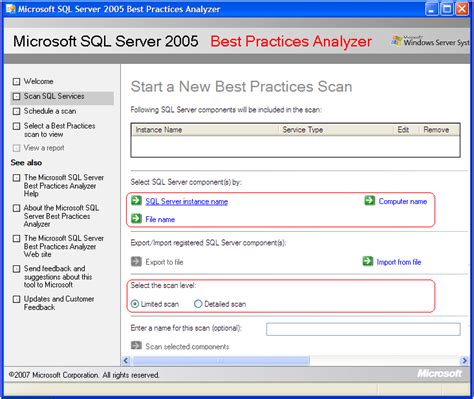Open About the Microsoft SQL Server Best Practices Analyzer
Image resolution: width=474 pixels, height=399 pixels.
point(61,216)
